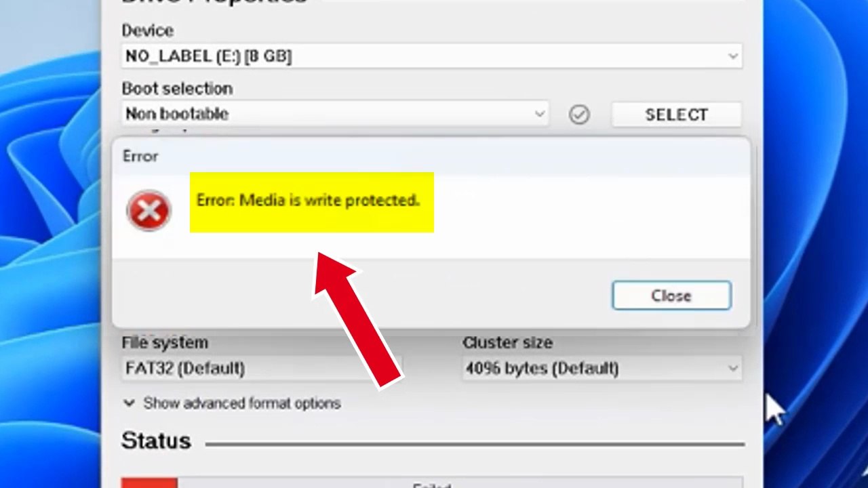The height and width of the screenshot is (488, 868).
Task: Click the highlighted Media is write protected message
Action: coord(309,201)
